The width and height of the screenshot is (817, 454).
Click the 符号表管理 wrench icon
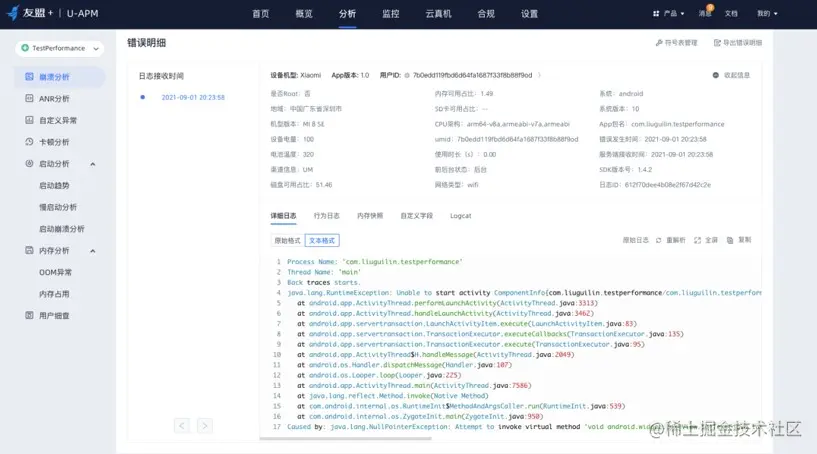point(659,43)
